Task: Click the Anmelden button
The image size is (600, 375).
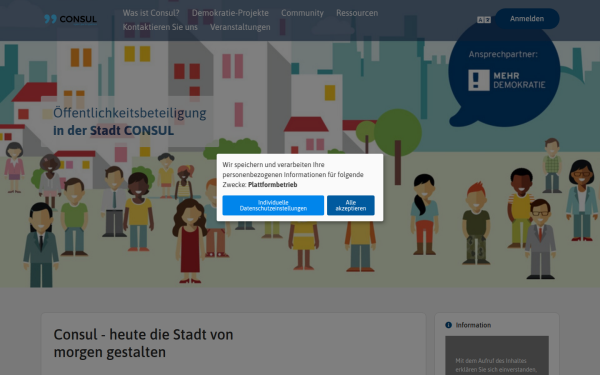Action: (527, 19)
